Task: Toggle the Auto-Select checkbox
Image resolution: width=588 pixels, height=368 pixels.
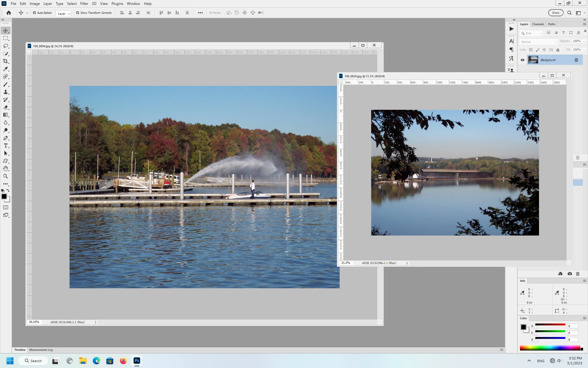Action: click(34, 13)
